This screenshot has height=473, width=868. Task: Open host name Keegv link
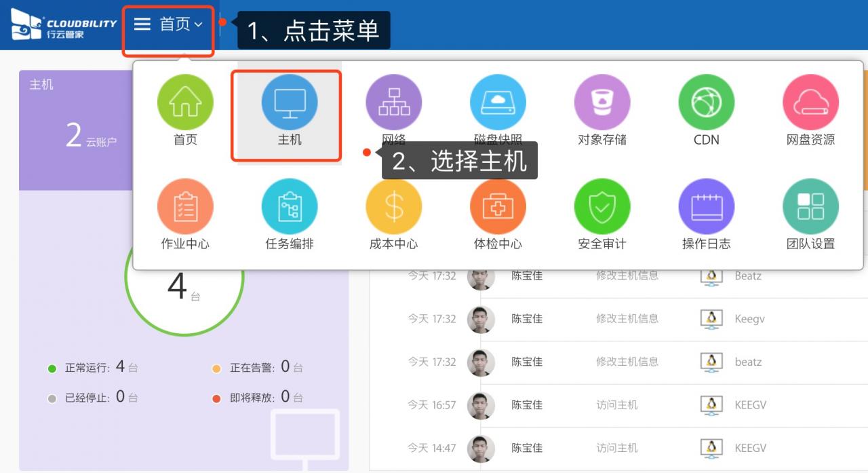749,319
